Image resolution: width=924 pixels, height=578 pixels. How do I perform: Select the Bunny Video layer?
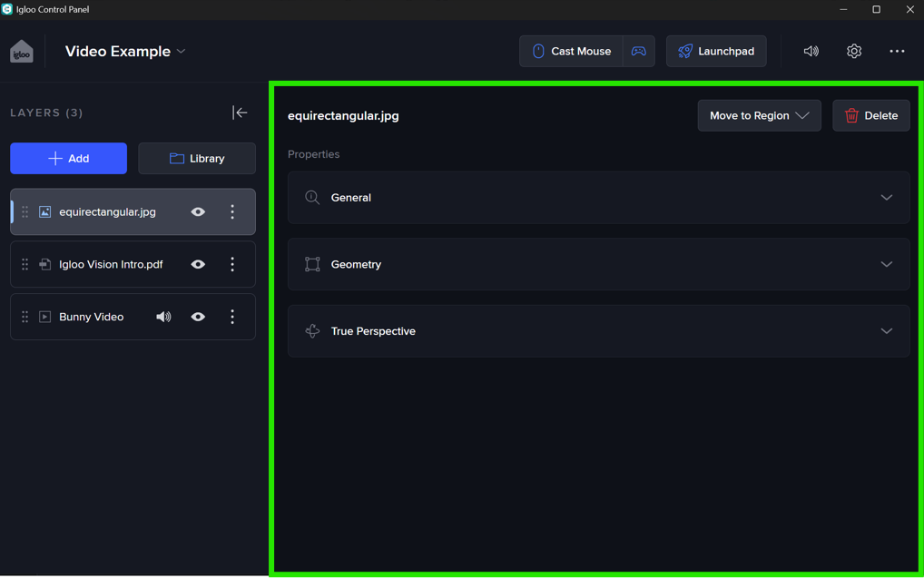pyautogui.click(x=92, y=317)
